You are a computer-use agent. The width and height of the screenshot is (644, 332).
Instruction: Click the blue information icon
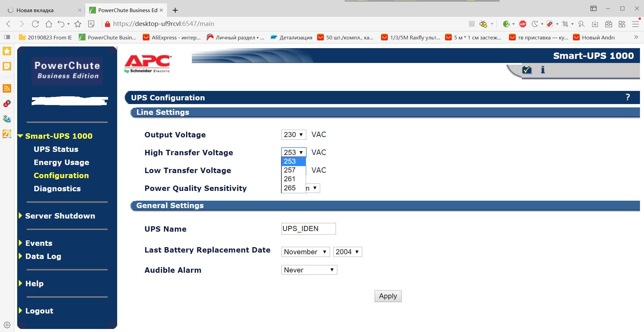543,70
